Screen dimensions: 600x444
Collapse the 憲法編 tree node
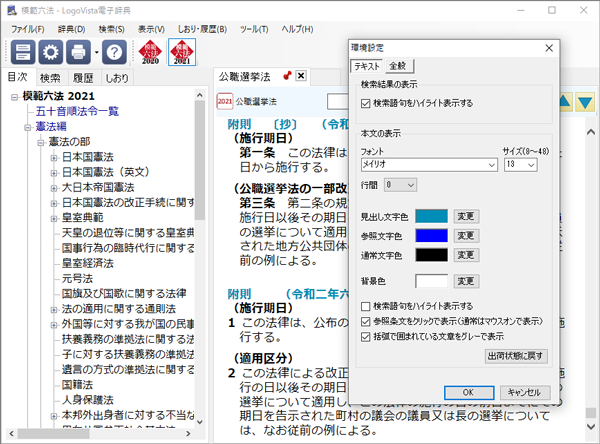click(28, 127)
